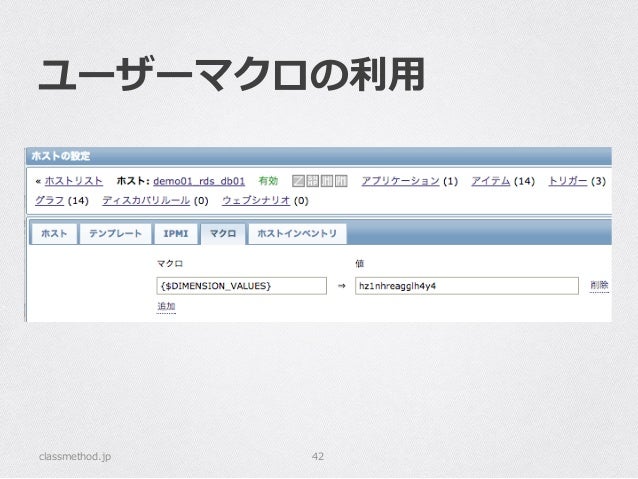Open the トリガー link
This screenshot has width=638, height=479.
568,181
